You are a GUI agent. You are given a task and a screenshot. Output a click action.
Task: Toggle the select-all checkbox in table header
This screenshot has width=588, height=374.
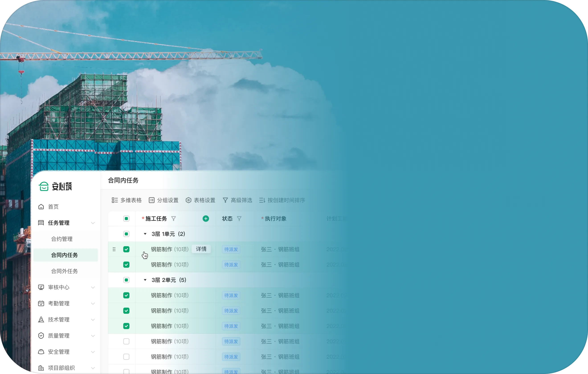click(126, 218)
